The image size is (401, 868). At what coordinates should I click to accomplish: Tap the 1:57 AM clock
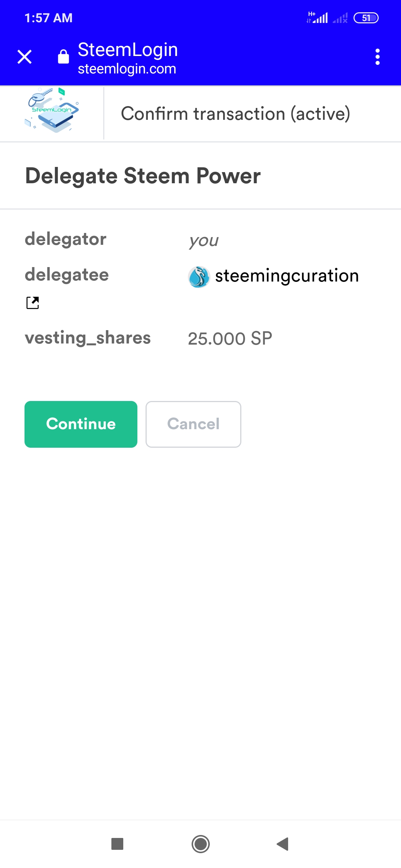(x=49, y=18)
